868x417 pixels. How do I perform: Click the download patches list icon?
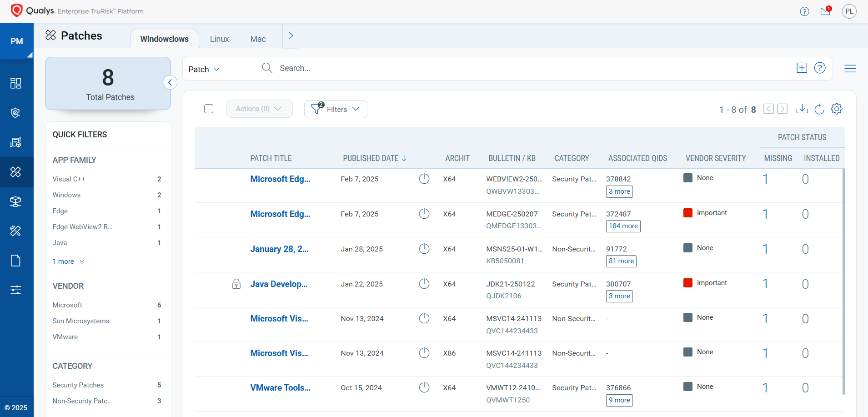(802, 109)
